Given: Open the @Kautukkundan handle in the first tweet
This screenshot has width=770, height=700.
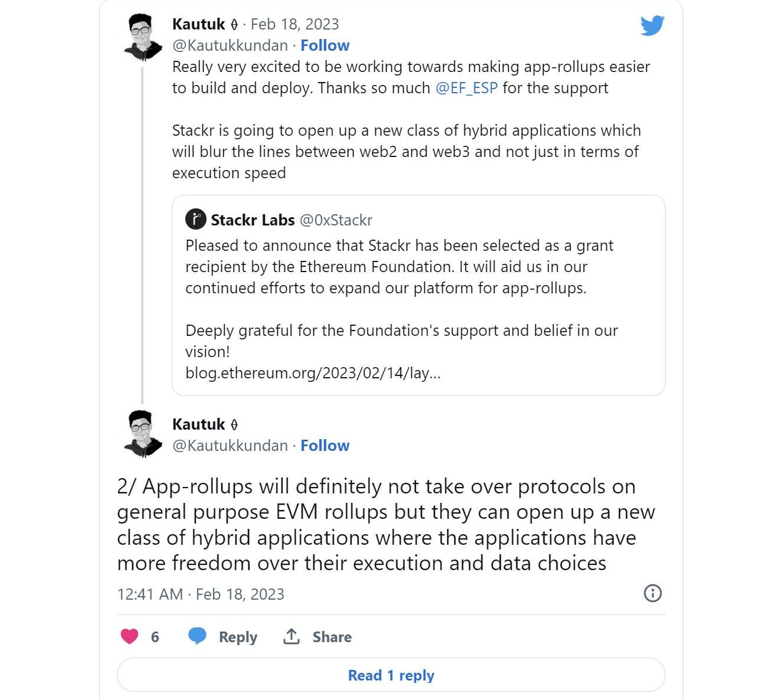Looking at the screenshot, I should point(230,45).
